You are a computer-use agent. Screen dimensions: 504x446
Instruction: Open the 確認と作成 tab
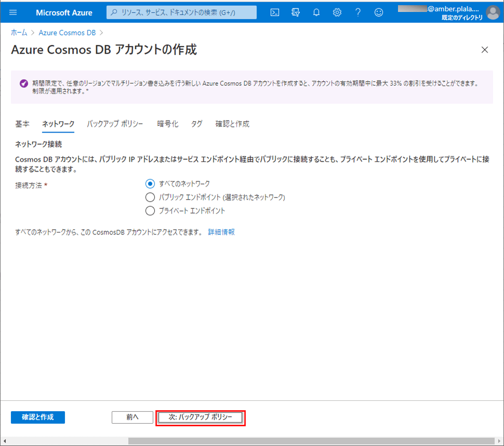(232, 124)
